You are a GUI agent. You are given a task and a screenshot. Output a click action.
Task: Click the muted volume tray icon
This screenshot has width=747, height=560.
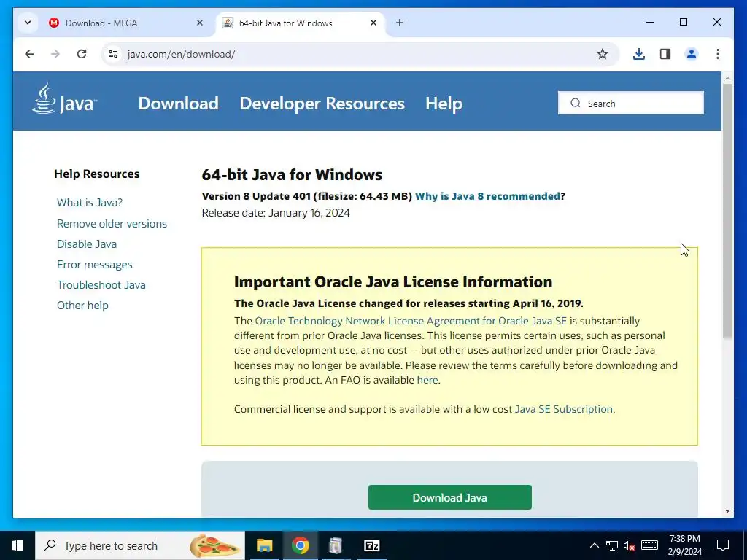pos(629,545)
